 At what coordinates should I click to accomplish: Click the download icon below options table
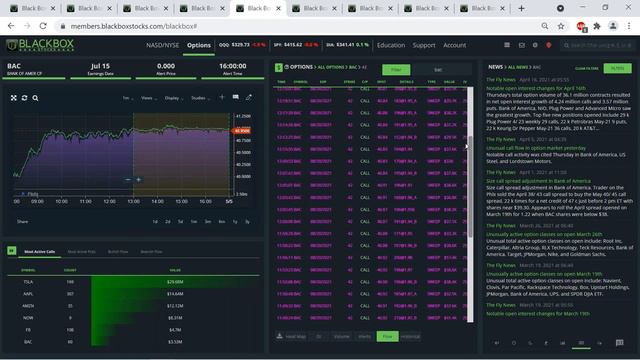pos(280,336)
